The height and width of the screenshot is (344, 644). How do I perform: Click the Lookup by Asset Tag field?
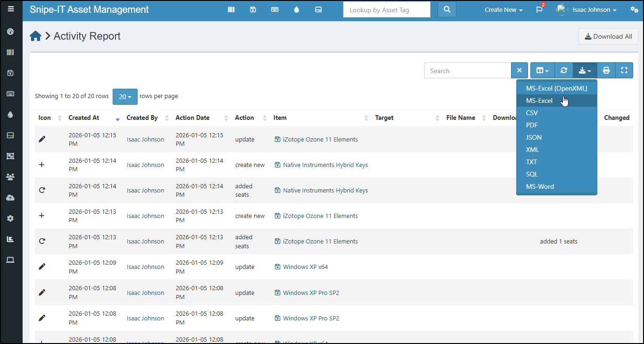[x=387, y=10]
